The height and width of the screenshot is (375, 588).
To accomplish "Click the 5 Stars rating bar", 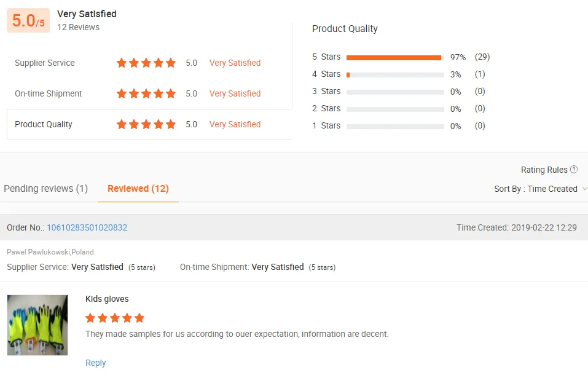I will pyautogui.click(x=394, y=57).
